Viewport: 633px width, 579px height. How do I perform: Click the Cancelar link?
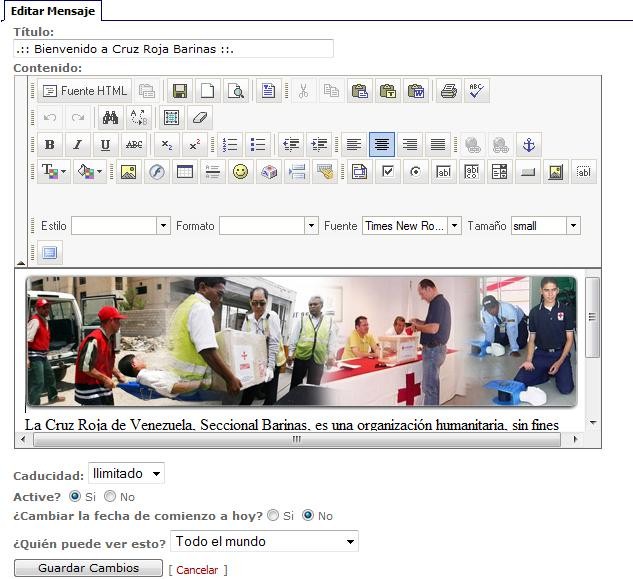click(197, 570)
